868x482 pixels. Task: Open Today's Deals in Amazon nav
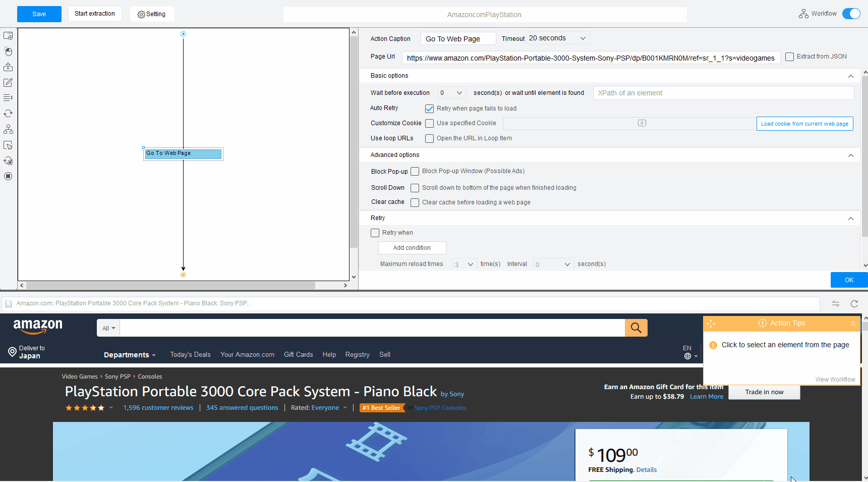point(190,355)
